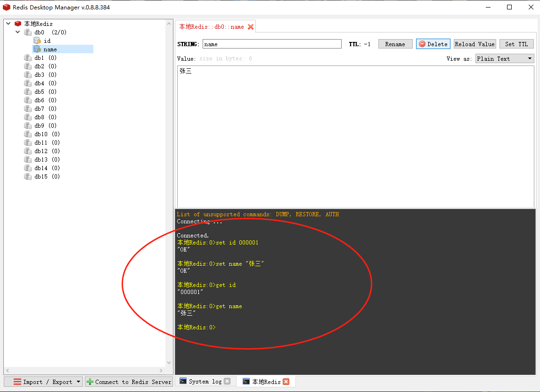Click the db4 database icon
This screenshot has height=392, width=540.
tap(28, 83)
